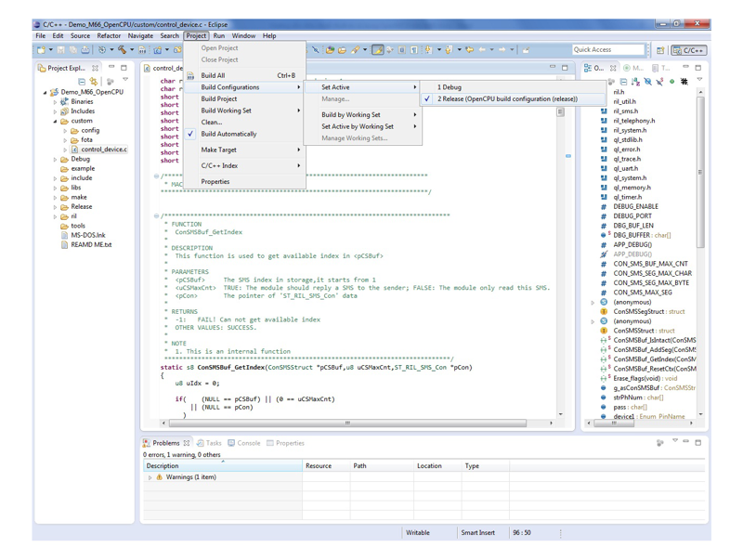This screenshot has height=560, width=743.
Task: Open Make Target submenu
Action: (x=244, y=150)
